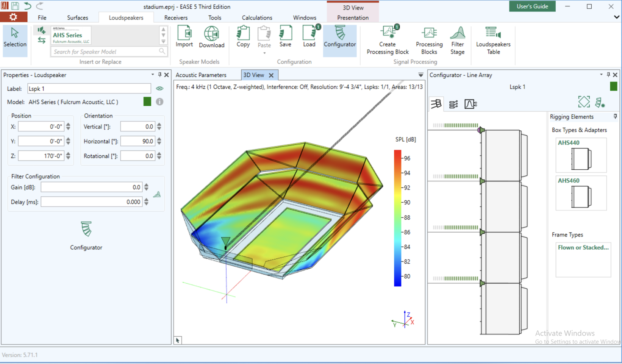Click the green loudspeaker model color swatch

147,102
